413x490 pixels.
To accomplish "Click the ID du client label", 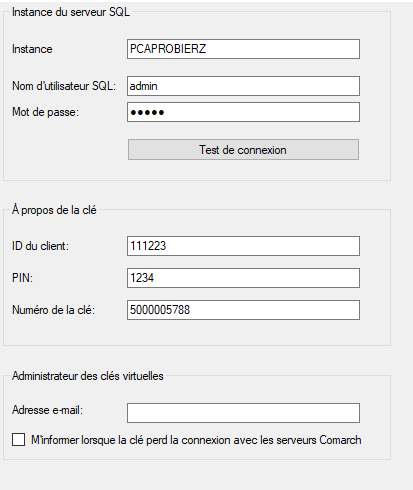I will [40, 246].
